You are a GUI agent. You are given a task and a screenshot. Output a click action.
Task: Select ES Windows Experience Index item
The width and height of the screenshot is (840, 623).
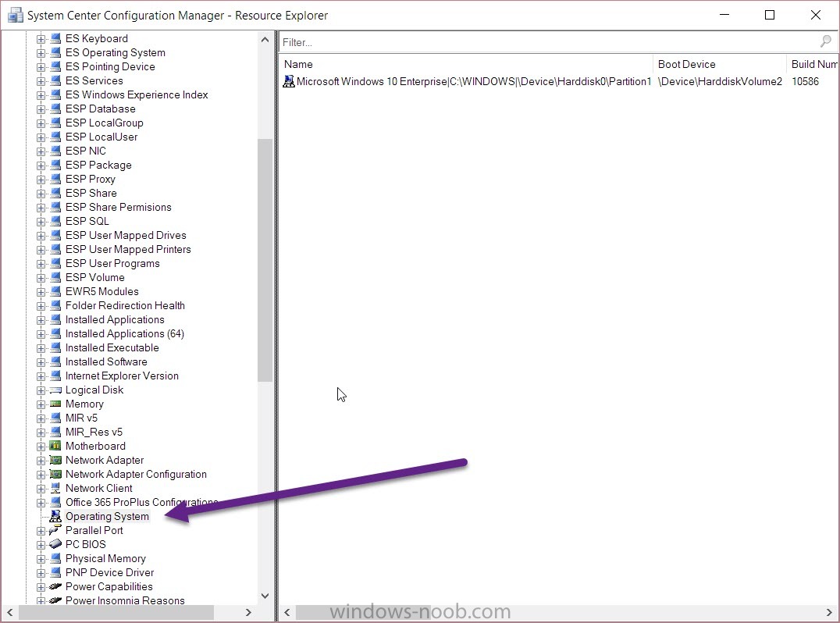pos(137,94)
